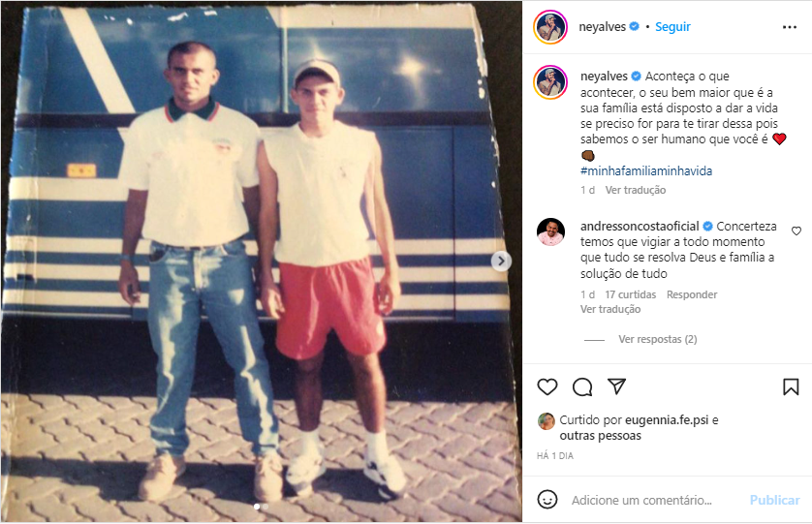Open hashtag #minhafamiliaminhavida
Screen dimensions: 812x524
point(645,170)
